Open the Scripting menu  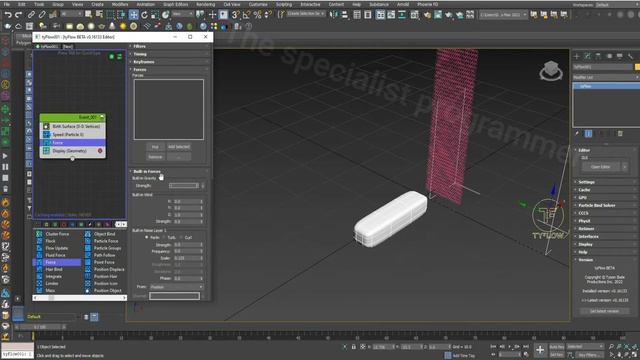(x=284, y=4)
